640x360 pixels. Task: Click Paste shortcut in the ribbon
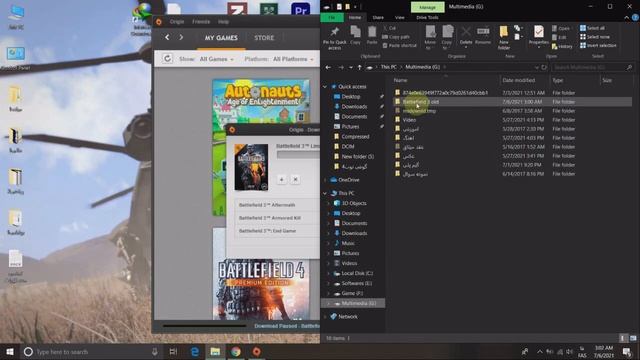point(400,45)
